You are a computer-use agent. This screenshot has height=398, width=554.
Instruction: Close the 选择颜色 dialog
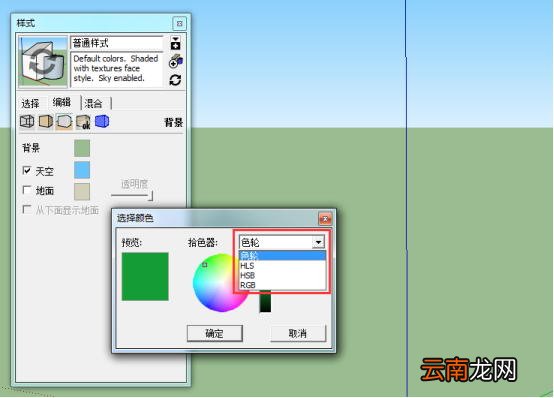tap(325, 219)
